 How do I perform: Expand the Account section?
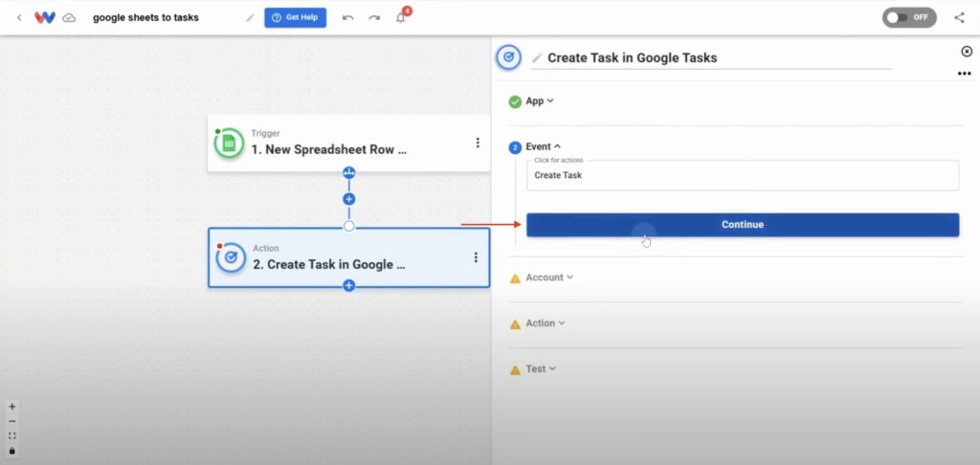548,277
